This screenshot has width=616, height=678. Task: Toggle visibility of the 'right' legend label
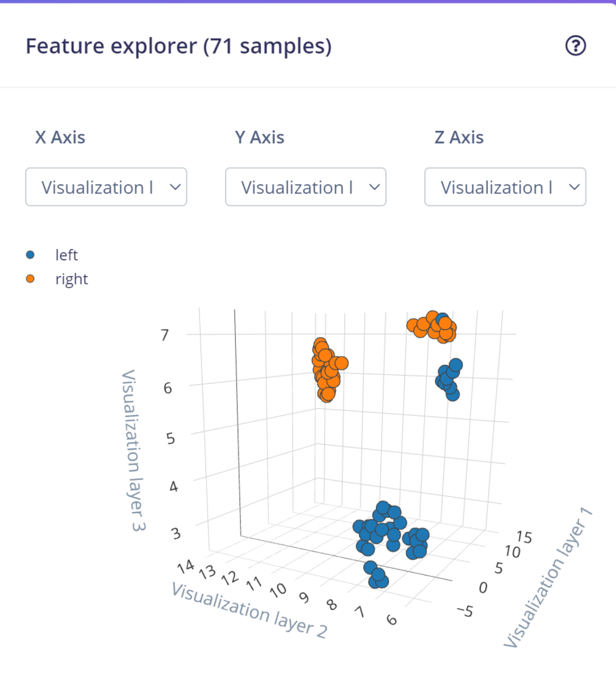[x=71, y=279]
